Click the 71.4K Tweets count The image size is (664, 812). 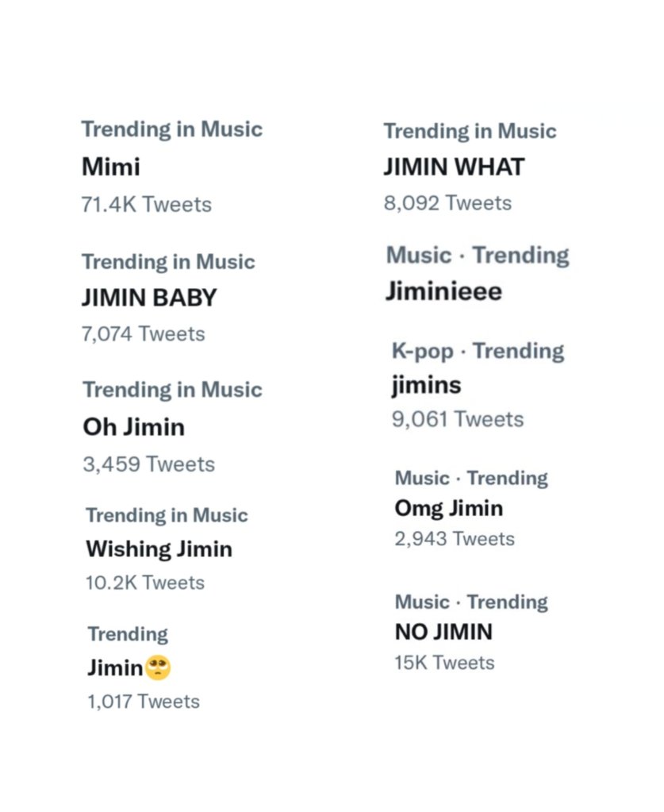[x=146, y=205]
